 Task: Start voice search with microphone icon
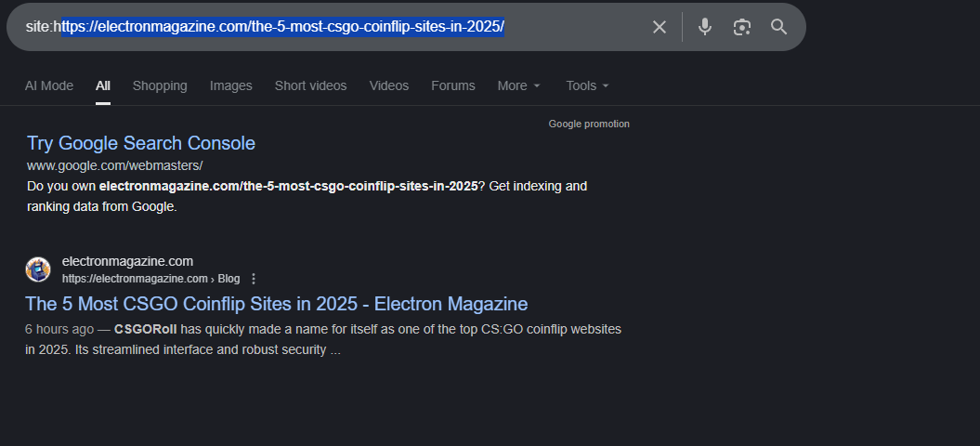(705, 27)
